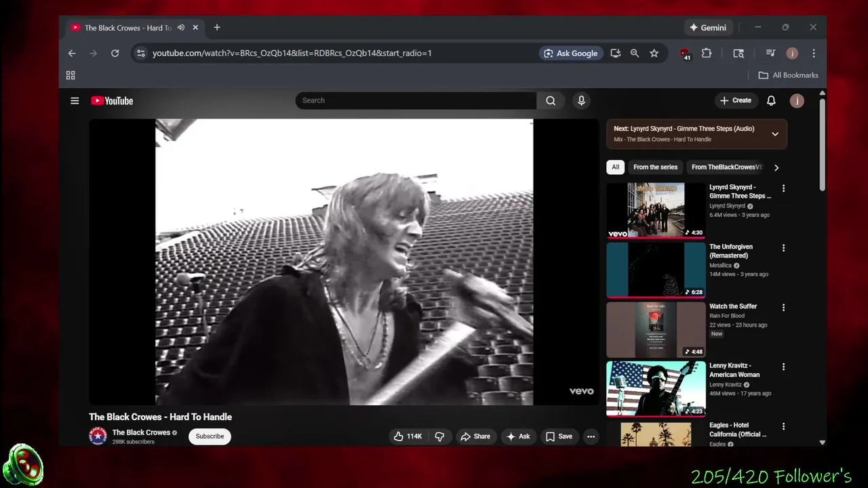Image resolution: width=868 pixels, height=488 pixels.
Task: Open Lenny Kravitz American Woman thumbnail
Action: [656, 389]
